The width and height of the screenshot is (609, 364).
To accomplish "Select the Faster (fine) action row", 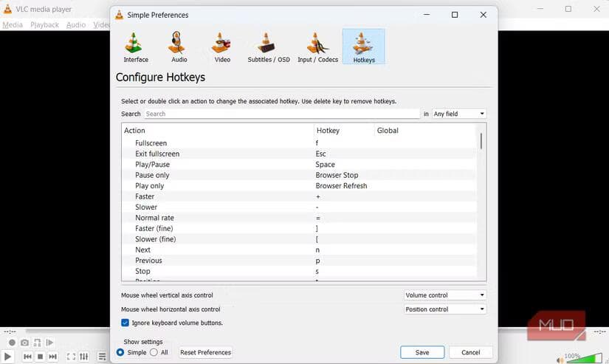I will [299, 228].
